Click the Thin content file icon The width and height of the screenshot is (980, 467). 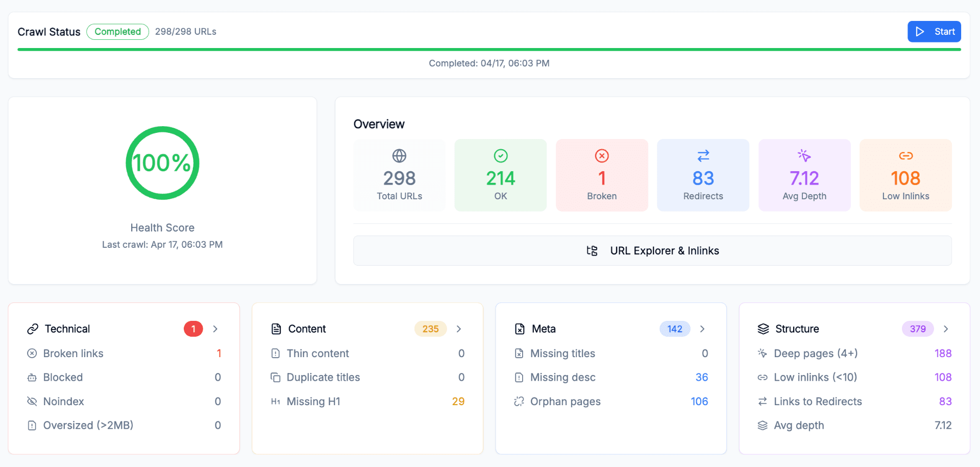point(276,354)
